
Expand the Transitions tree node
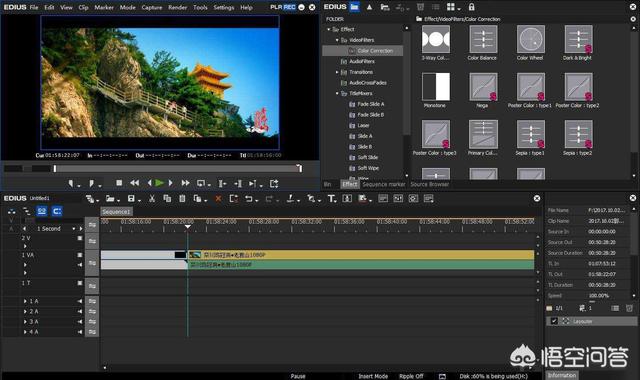(x=337, y=72)
